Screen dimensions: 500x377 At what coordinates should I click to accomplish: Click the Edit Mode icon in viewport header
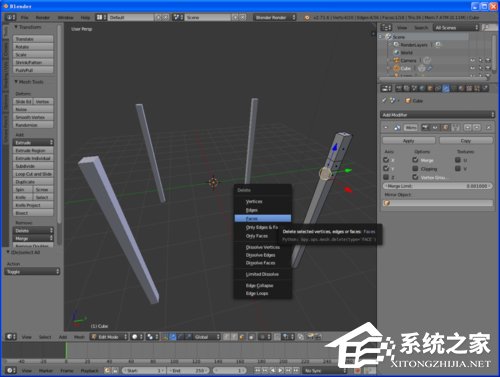(94, 337)
